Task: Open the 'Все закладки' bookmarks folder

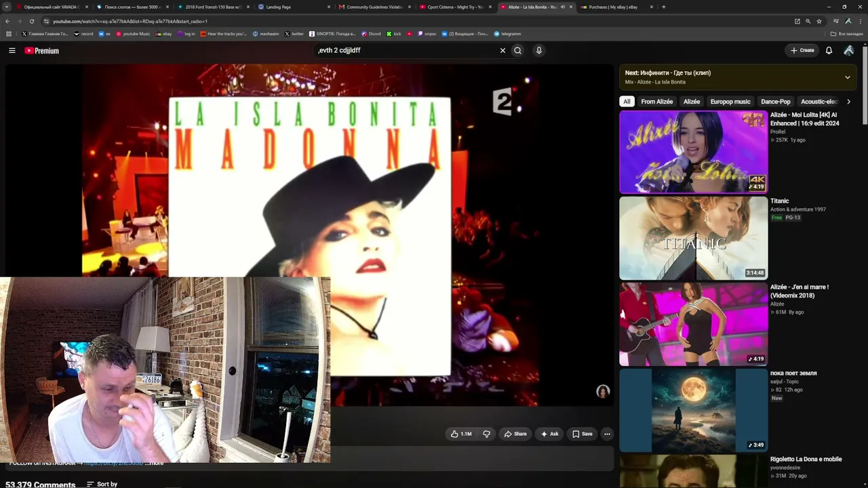Action: (847, 34)
